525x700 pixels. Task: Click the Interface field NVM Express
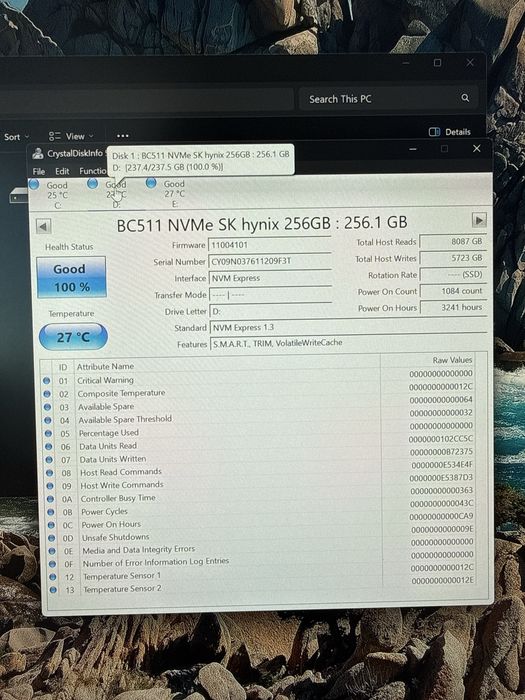271,278
